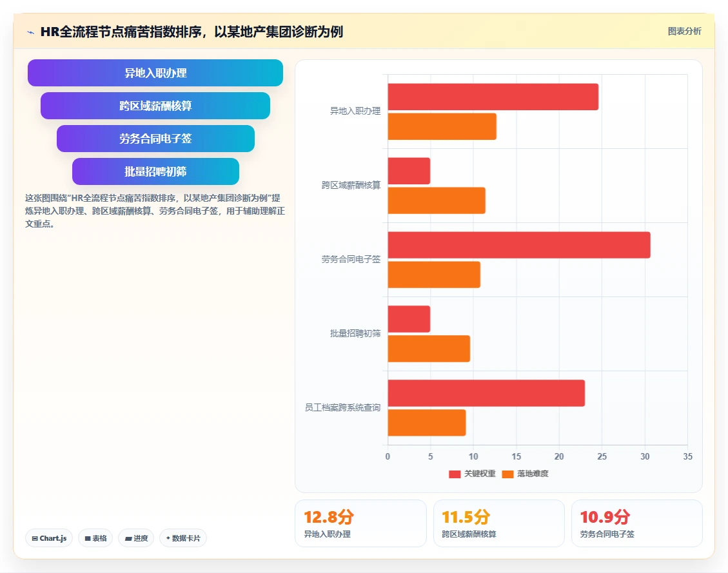Image resolution: width=728 pixels, height=573 pixels.
Task: Toggle 关键权重 legend red swatch
Action: click(x=455, y=474)
